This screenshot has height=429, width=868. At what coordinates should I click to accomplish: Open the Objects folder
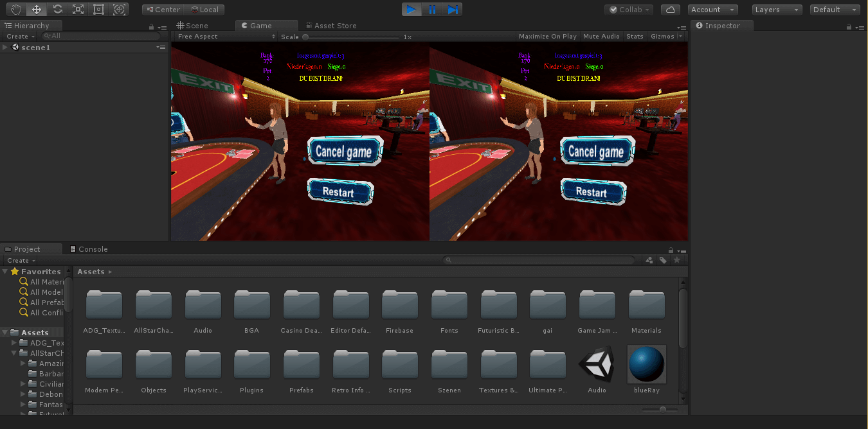coord(153,371)
